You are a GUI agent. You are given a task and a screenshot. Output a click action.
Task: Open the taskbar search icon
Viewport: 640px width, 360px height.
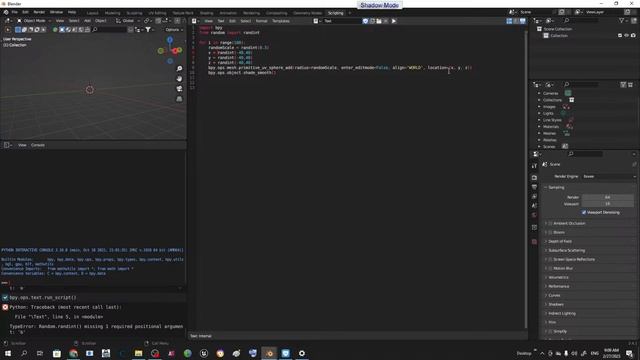[x=24, y=353]
